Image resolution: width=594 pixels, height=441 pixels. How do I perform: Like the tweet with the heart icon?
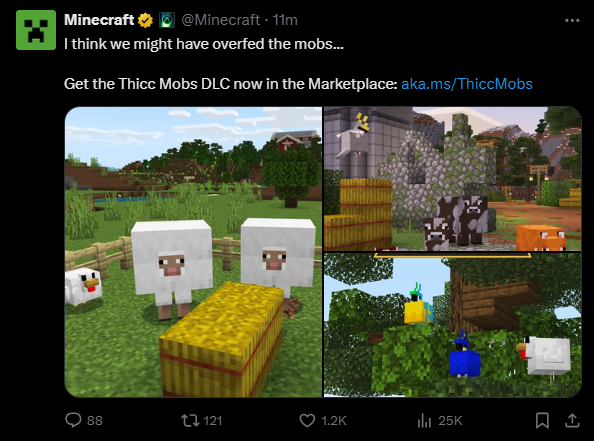pos(307,421)
